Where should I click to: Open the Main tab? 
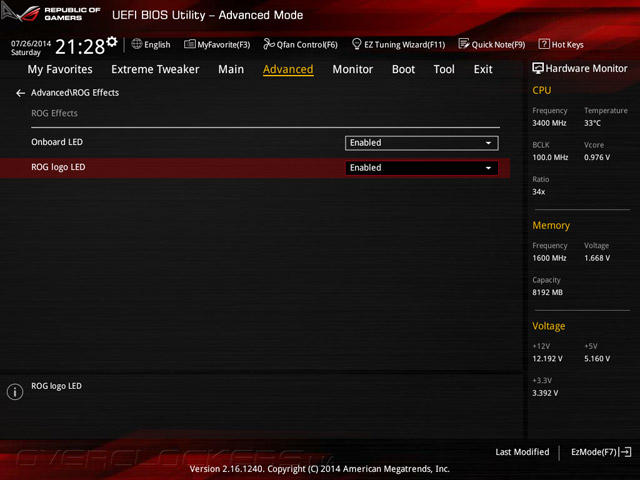[231, 69]
